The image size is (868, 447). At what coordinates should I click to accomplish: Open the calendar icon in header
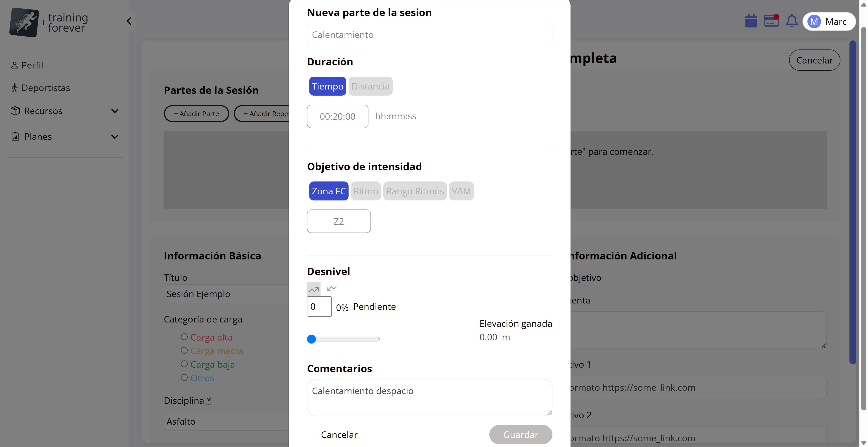coord(751,21)
